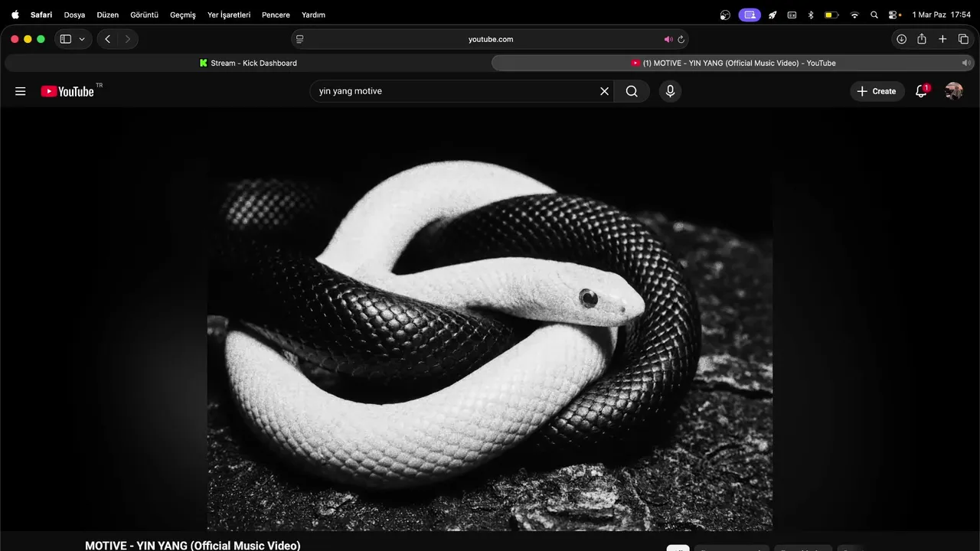Open the purple screen sharing menu bar icon

point(750,15)
